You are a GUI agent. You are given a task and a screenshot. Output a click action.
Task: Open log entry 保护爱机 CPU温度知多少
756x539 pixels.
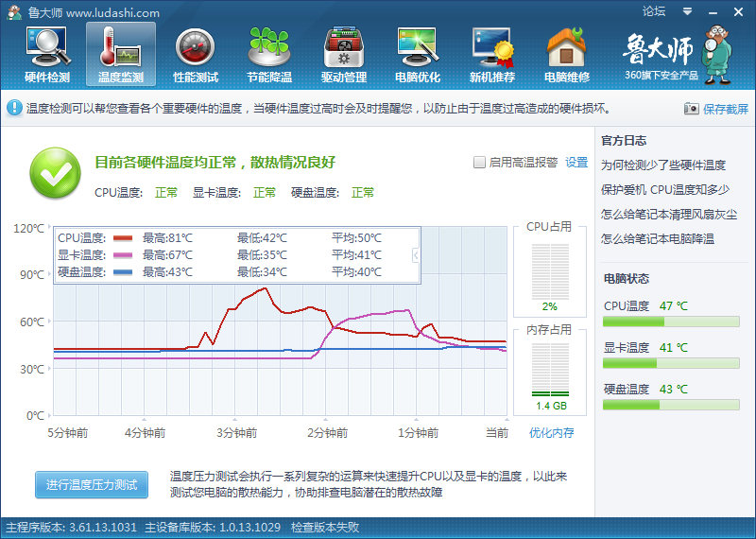click(x=665, y=190)
